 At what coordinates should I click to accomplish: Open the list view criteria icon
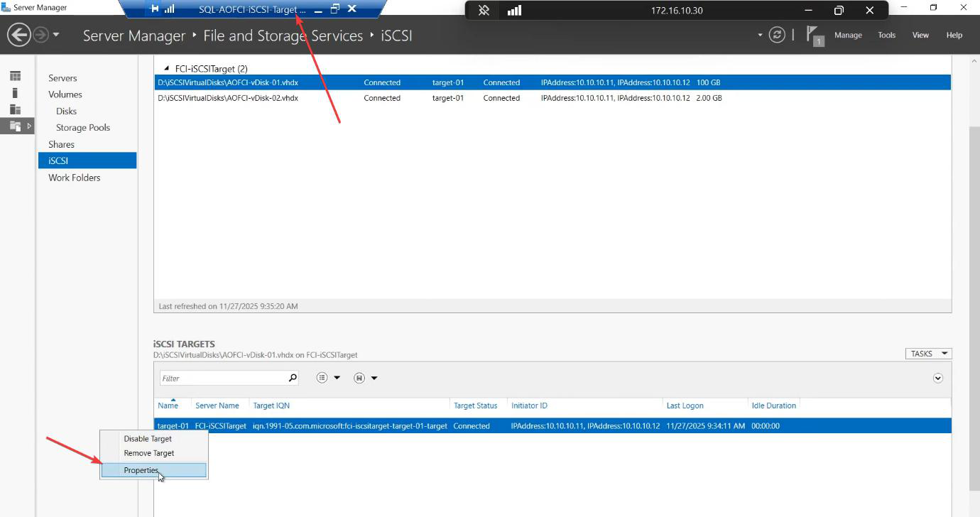322,378
